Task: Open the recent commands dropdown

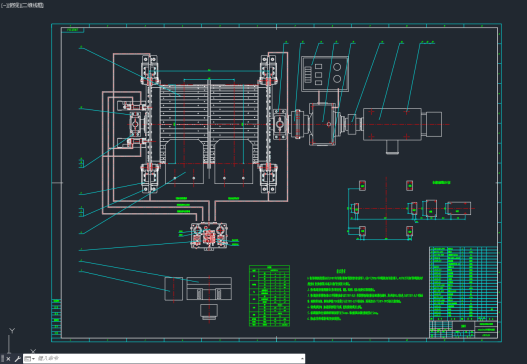Action: (30, 359)
